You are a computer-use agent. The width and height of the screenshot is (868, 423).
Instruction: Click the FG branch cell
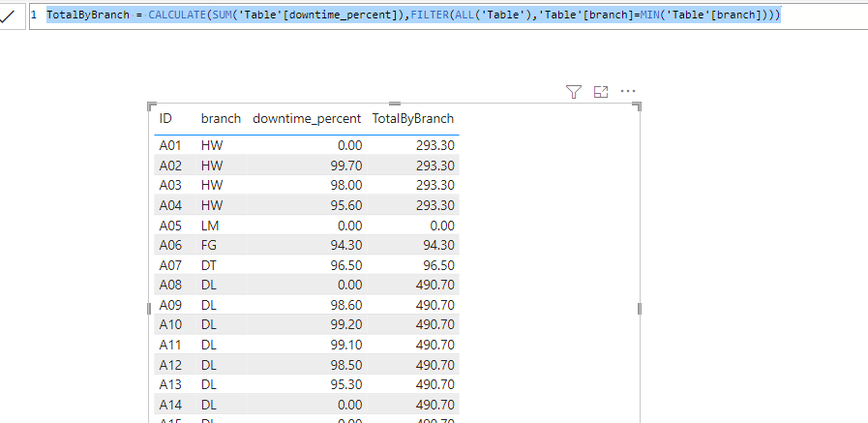(209, 245)
